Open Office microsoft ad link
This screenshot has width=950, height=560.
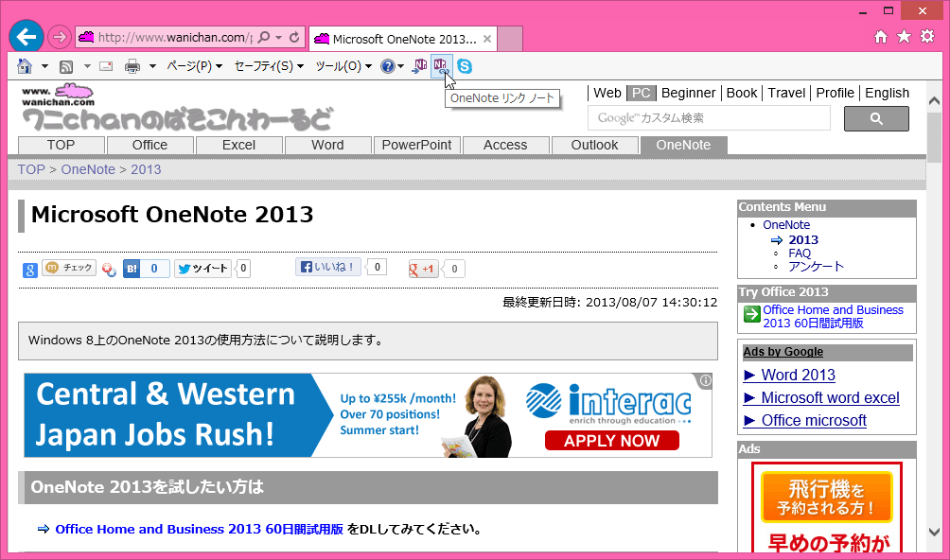(814, 421)
